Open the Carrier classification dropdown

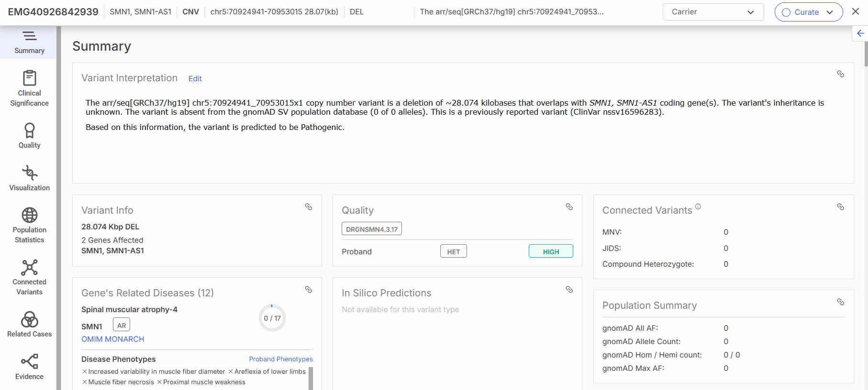pyautogui.click(x=712, y=12)
